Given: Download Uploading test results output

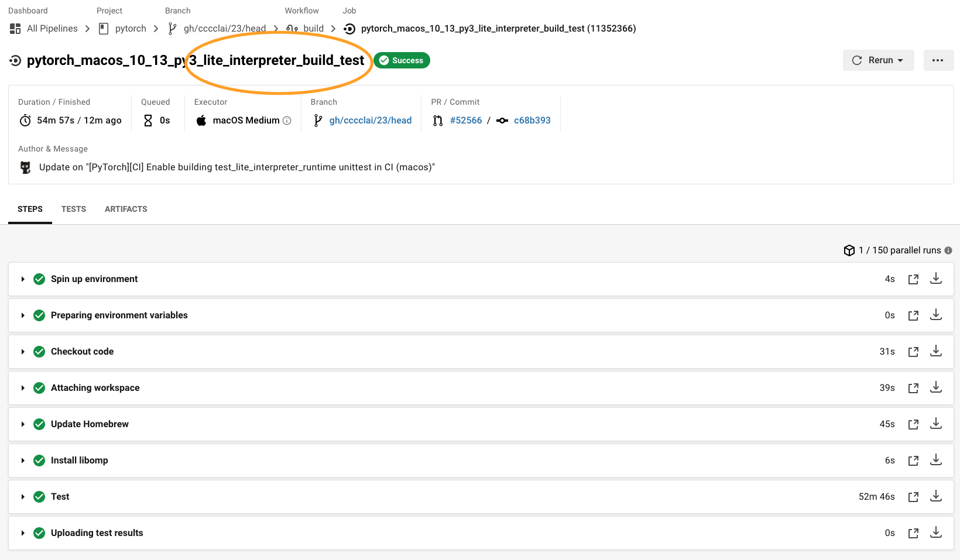Looking at the screenshot, I should [936, 532].
